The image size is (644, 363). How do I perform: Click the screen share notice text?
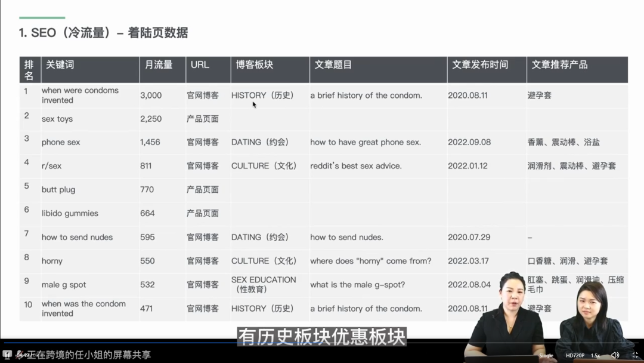[89, 355]
